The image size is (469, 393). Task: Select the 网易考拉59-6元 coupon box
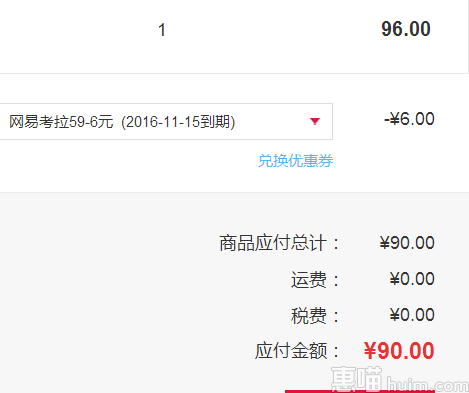coord(166,121)
